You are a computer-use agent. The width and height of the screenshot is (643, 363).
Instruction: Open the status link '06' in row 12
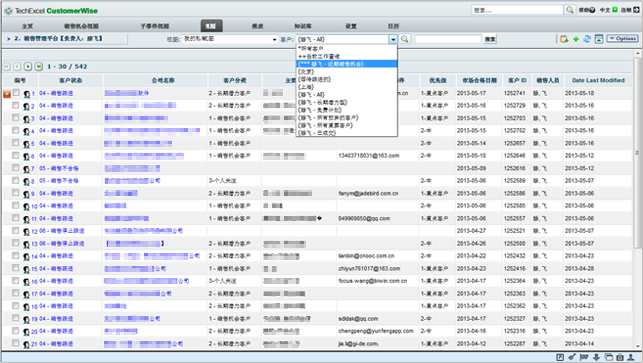(x=62, y=231)
